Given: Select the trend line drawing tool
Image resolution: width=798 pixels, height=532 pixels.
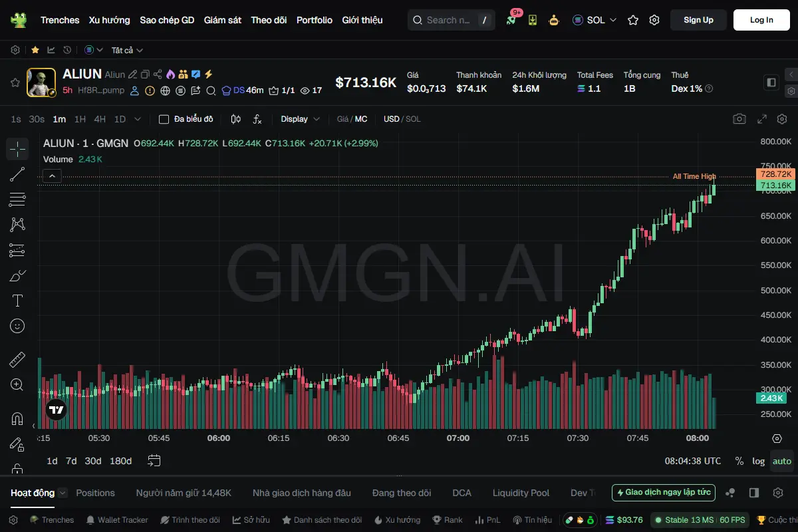Looking at the screenshot, I should [17, 174].
